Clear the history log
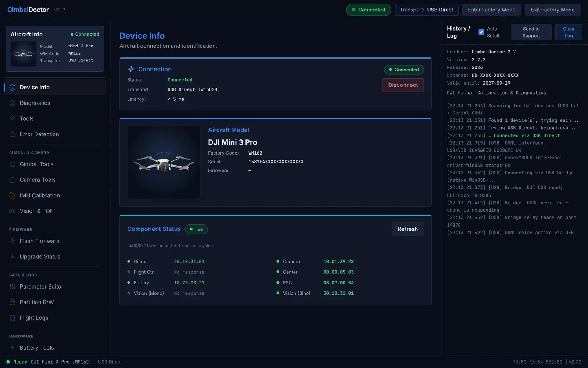Screen dimensions: 588x368 pyautogui.click(x=569, y=32)
